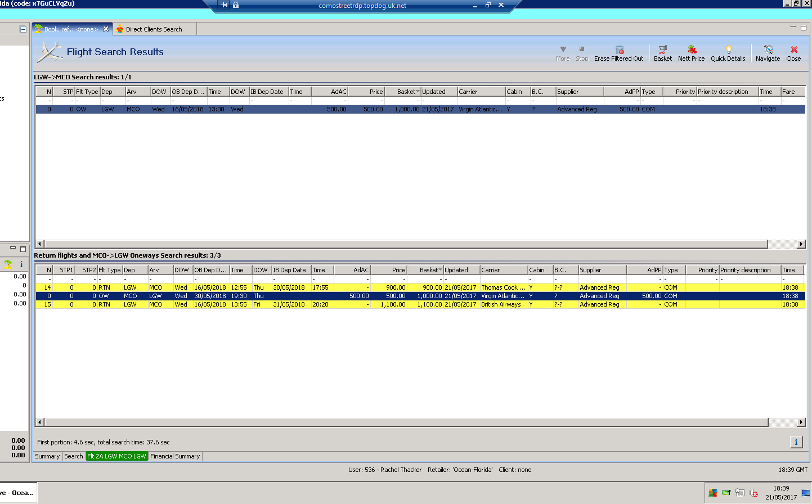Minimize the editor area at top right
Viewport: 812px width, 504px height.
[793, 26]
